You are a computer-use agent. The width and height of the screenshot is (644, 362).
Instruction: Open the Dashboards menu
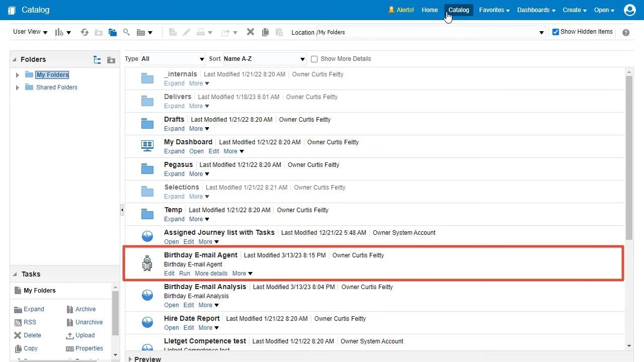(x=536, y=10)
